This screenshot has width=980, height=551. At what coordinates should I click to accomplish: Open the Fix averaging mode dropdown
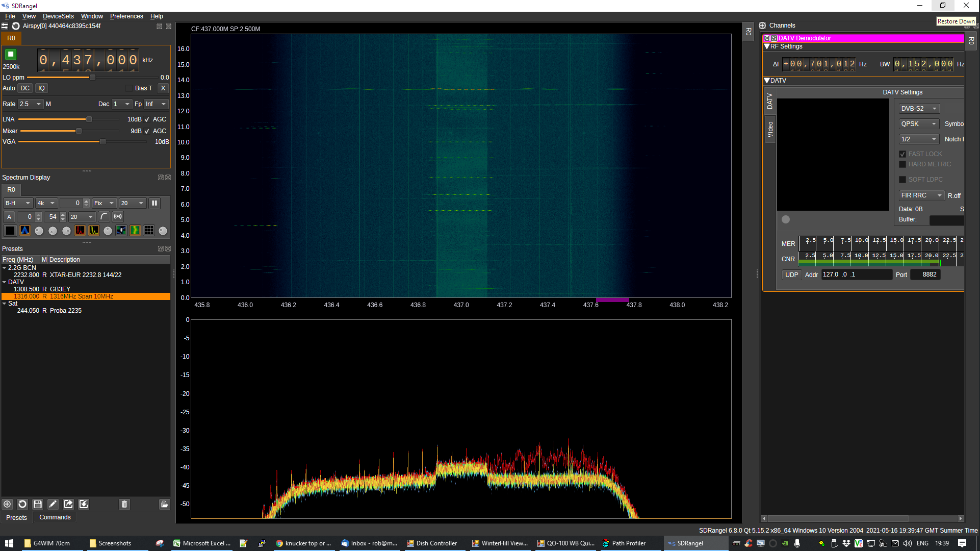[104, 203]
